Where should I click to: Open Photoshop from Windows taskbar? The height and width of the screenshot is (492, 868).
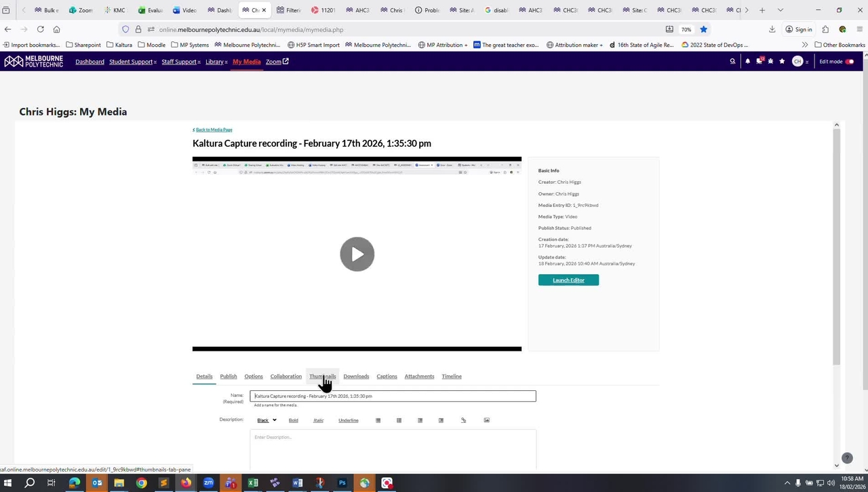(x=342, y=483)
